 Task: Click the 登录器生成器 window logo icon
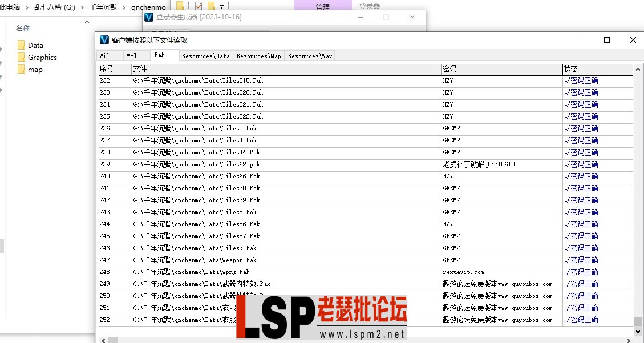(x=149, y=17)
